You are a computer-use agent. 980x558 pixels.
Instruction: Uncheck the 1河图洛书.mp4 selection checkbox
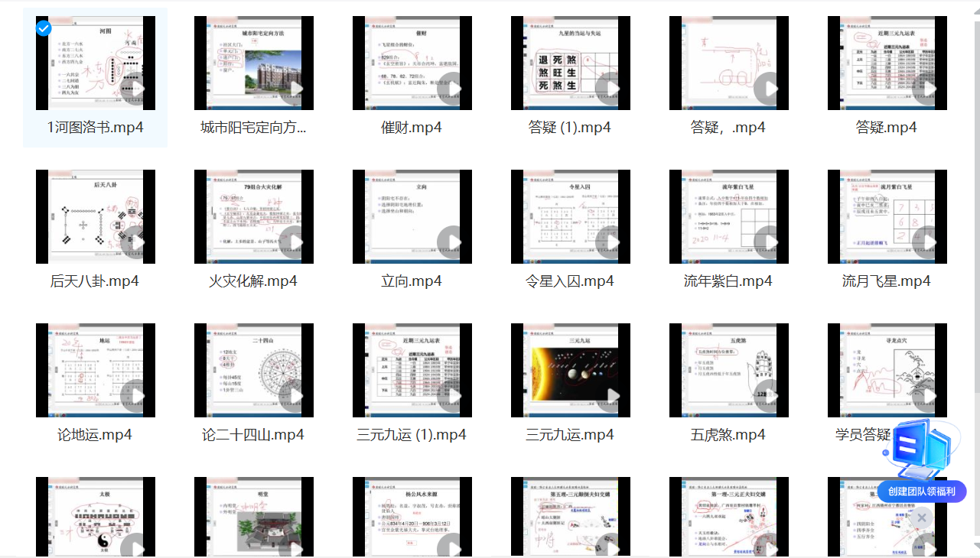(44, 28)
